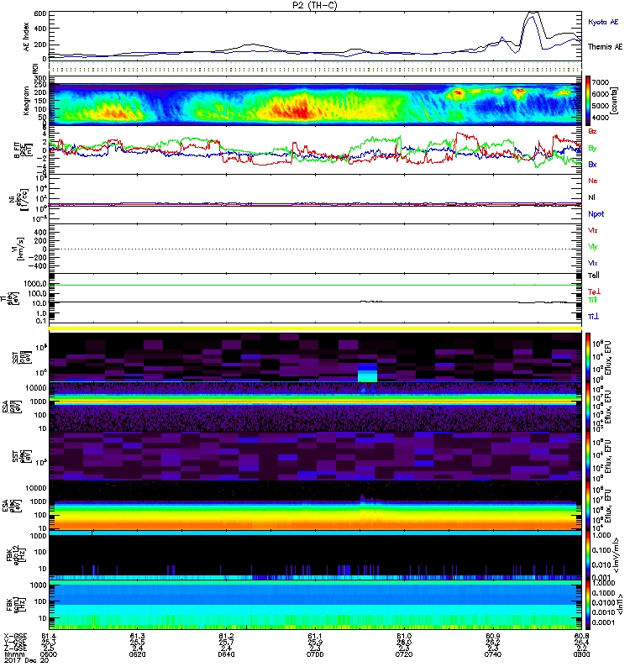Click the blue Npot legend label
Image resolution: width=630 pixels, height=672 pixels.
pos(596,214)
